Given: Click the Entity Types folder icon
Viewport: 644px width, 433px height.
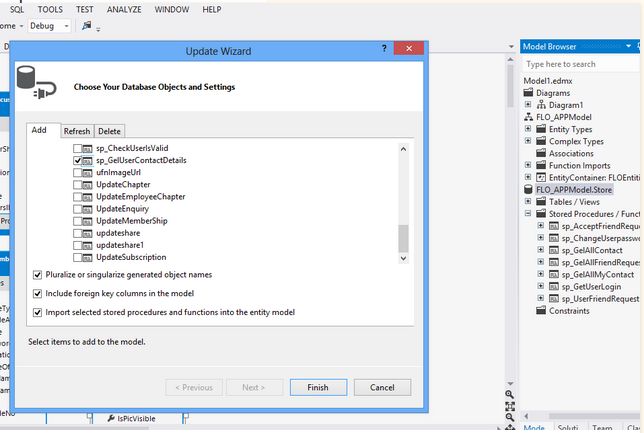Looking at the screenshot, I should (x=541, y=129).
